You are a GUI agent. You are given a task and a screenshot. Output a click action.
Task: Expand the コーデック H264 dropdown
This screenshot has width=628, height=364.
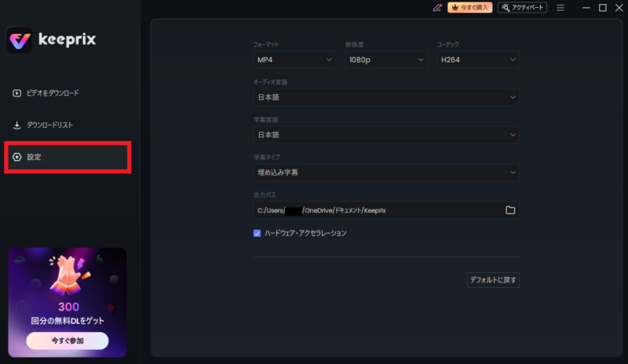point(477,60)
